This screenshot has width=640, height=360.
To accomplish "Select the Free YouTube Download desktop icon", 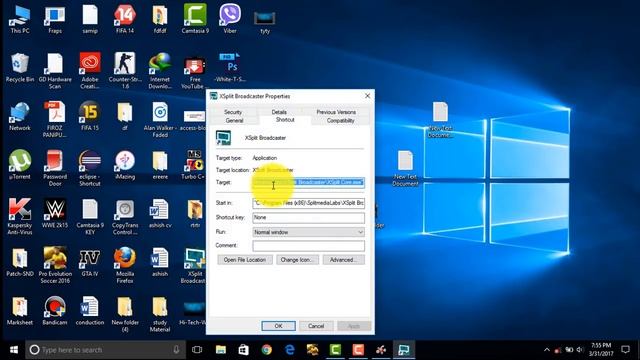I will click(194, 72).
